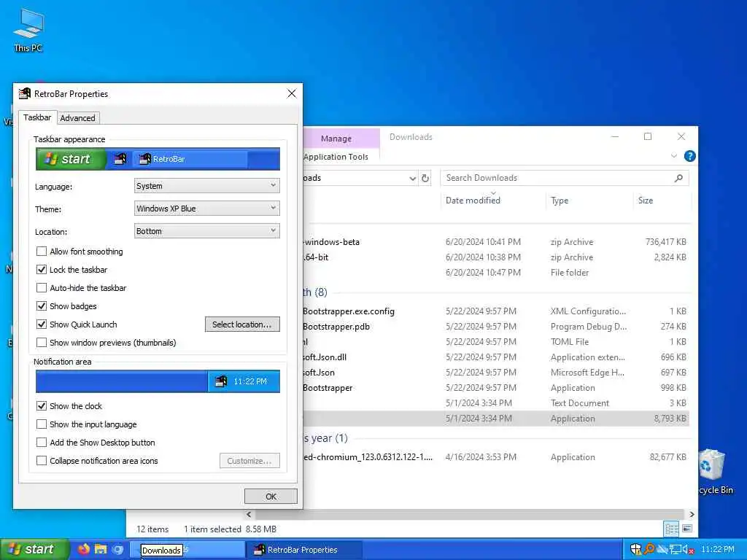This screenshot has width=747, height=560.
Task: Select the Bootstrapper.pdb file row
Action: pyautogui.click(x=495, y=326)
